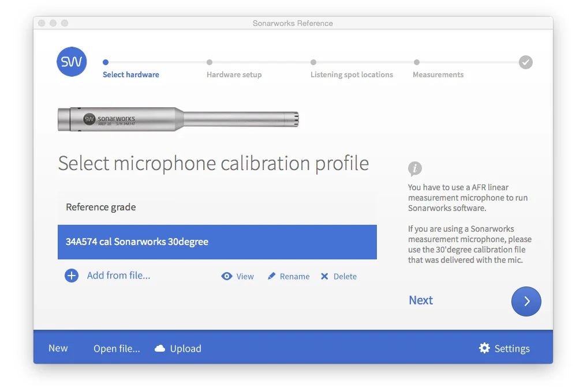Click Add from file... link
The image size is (587, 392).
point(119,276)
